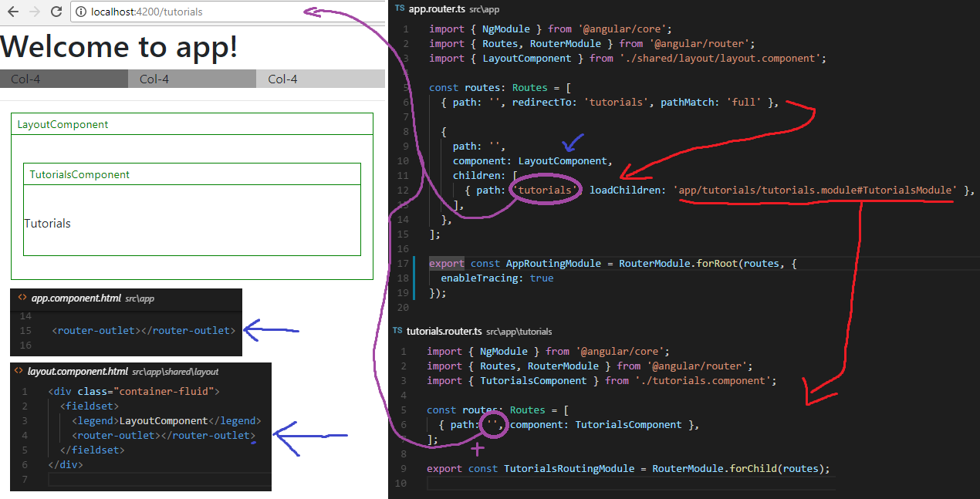Click 'RouterModule.forRoot' call
This screenshot has width=980, height=499.
(x=678, y=264)
